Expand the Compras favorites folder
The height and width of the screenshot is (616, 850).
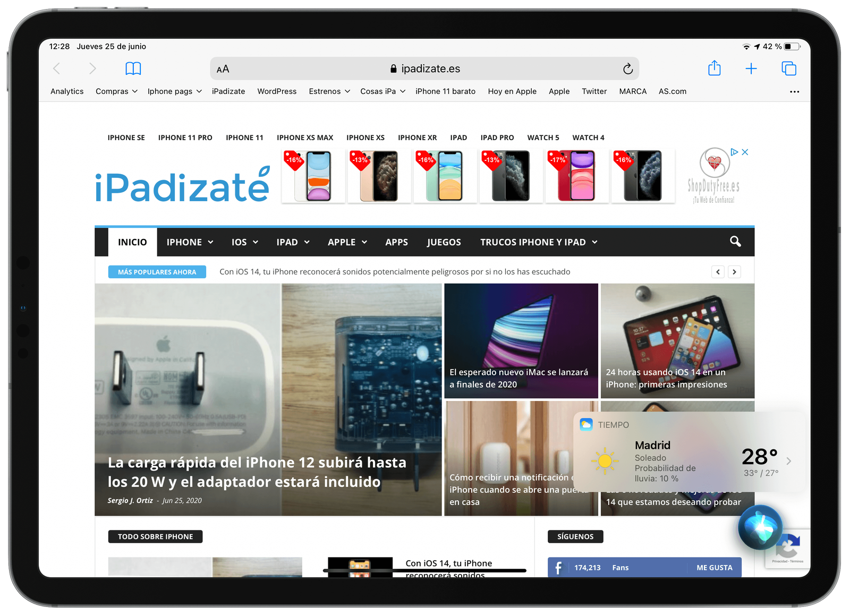click(116, 91)
